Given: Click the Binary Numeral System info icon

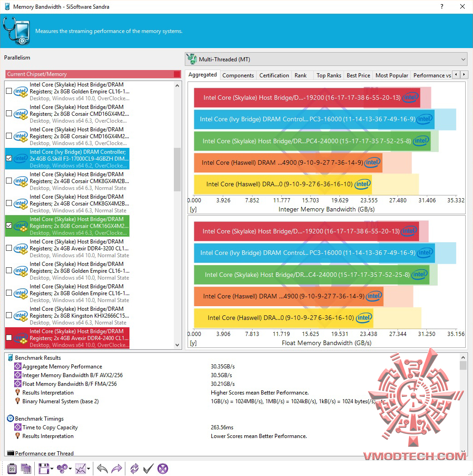Looking at the screenshot, I should (17, 401).
